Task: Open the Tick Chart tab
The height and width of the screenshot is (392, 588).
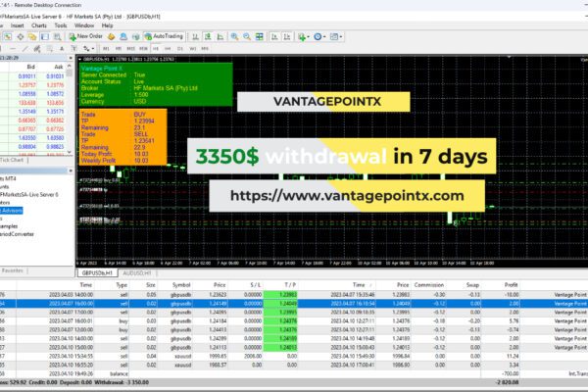Action: 12,160
